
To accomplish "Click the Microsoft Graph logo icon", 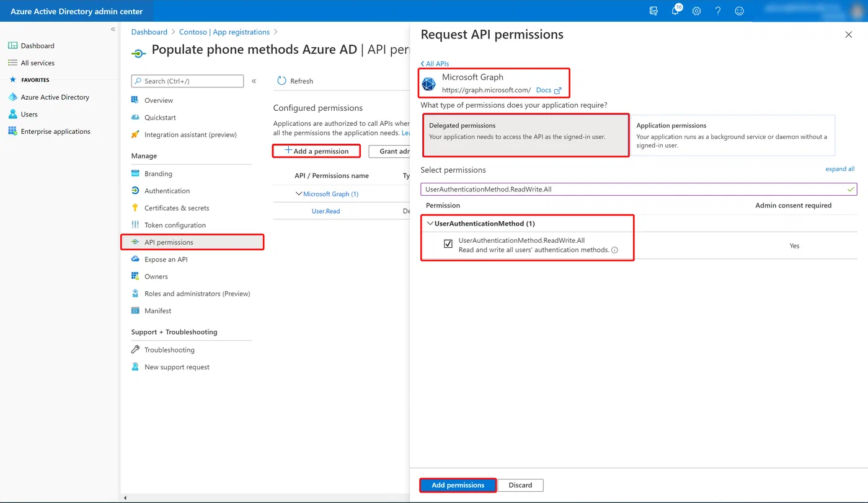I will tap(428, 84).
